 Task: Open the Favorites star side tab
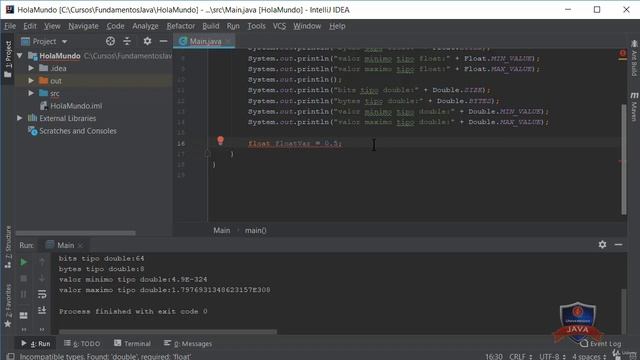8,306
